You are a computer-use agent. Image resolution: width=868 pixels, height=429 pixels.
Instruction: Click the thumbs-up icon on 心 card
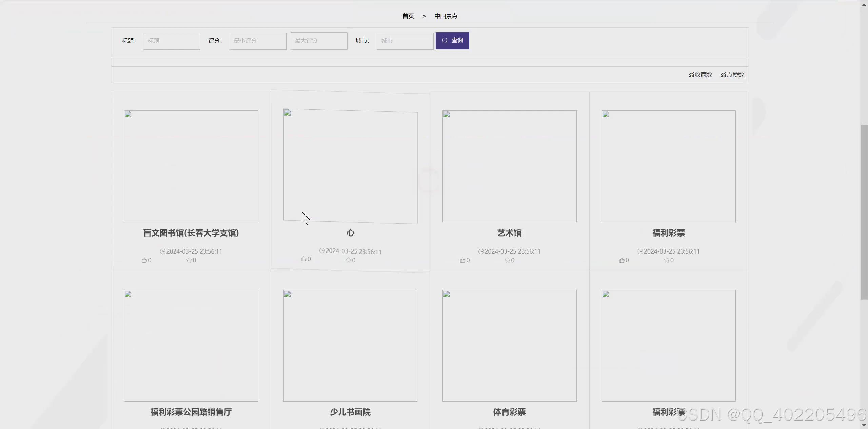click(304, 259)
